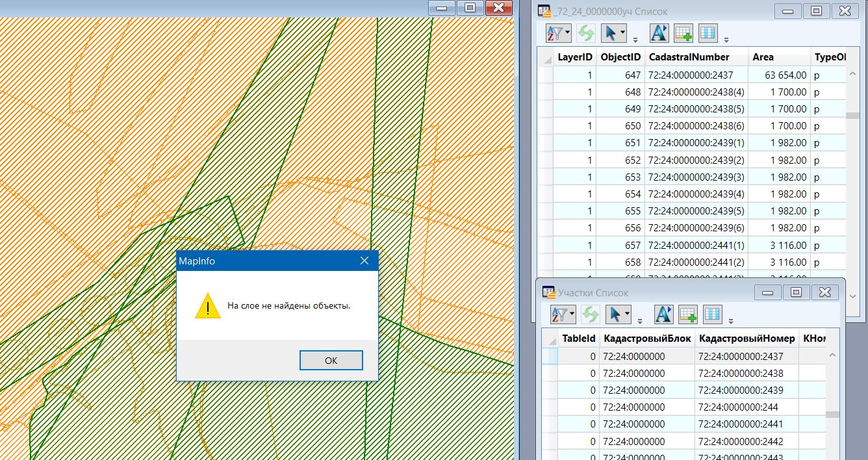Tick row selector for 72:24:0000000:2437 in Участки
The width and height of the screenshot is (868, 460).
coord(549,356)
